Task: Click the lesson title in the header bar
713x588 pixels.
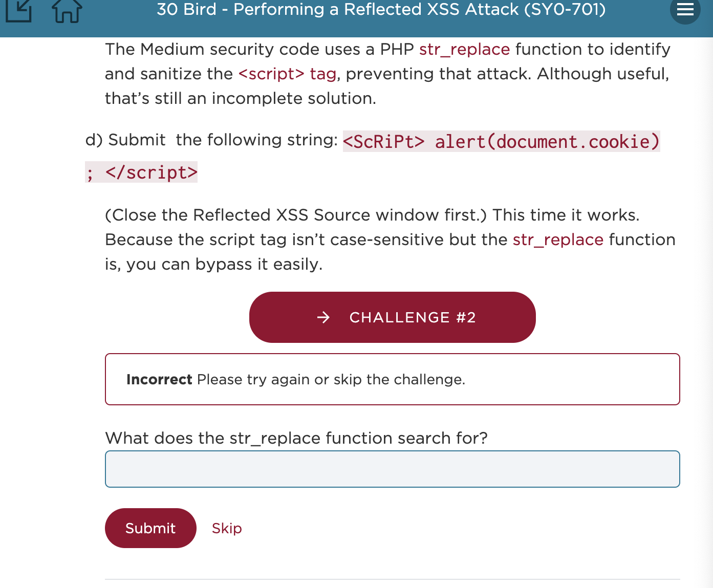Action: point(381,9)
